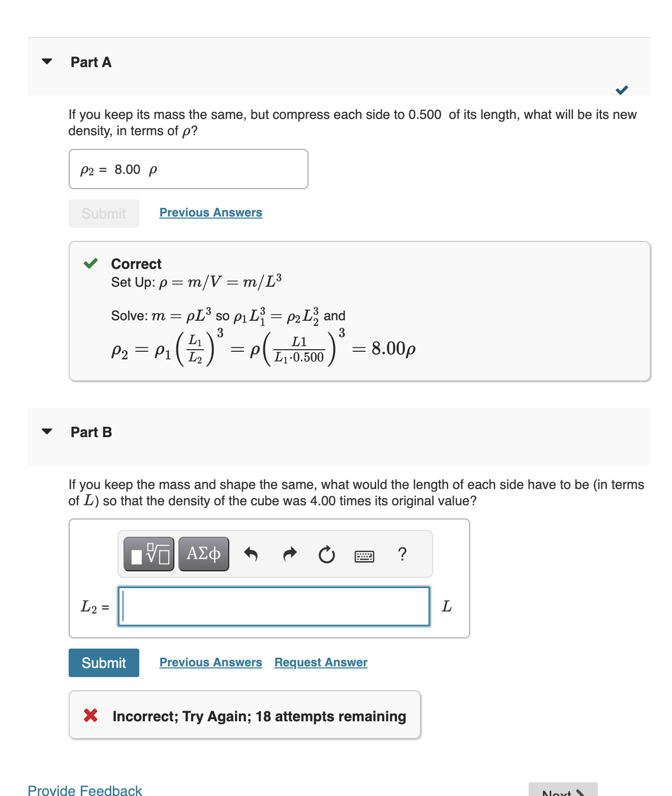
Task: Click the teal checkmark on Part A header
Action: [x=622, y=90]
